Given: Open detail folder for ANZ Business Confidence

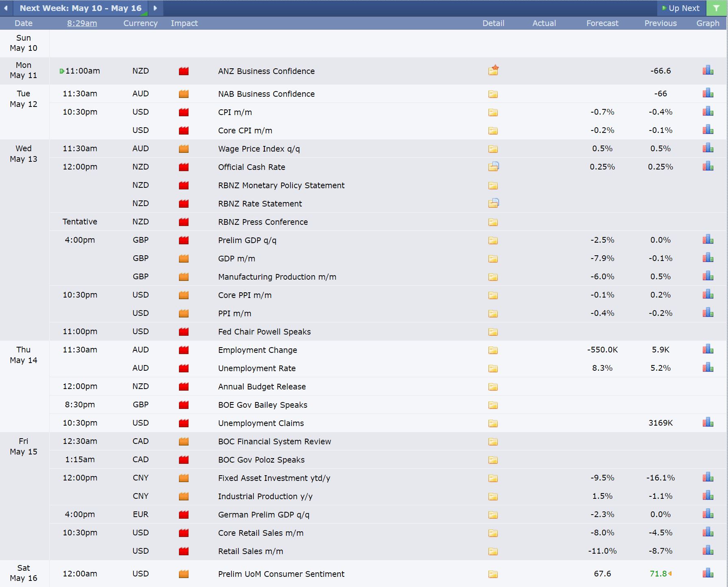Looking at the screenshot, I should coord(493,71).
